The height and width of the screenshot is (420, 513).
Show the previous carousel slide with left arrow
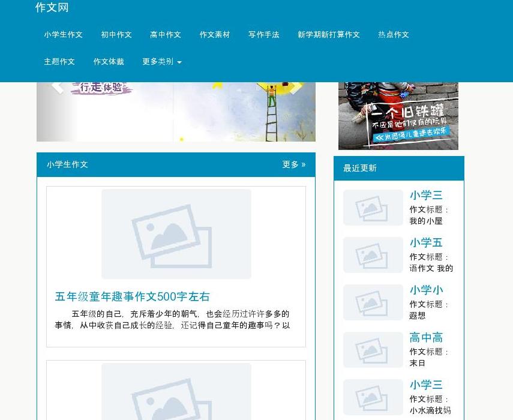[x=58, y=87]
